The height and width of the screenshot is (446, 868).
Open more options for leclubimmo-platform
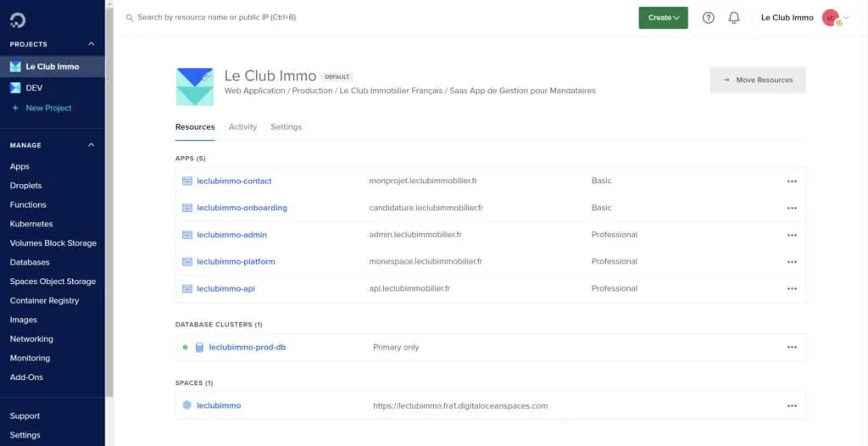pyautogui.click(x=793, y=262)
